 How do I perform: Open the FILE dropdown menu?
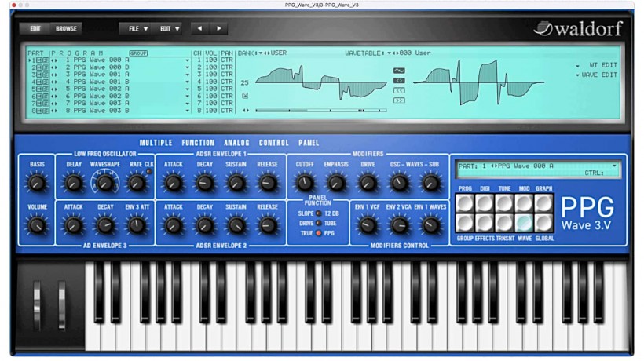137,29
